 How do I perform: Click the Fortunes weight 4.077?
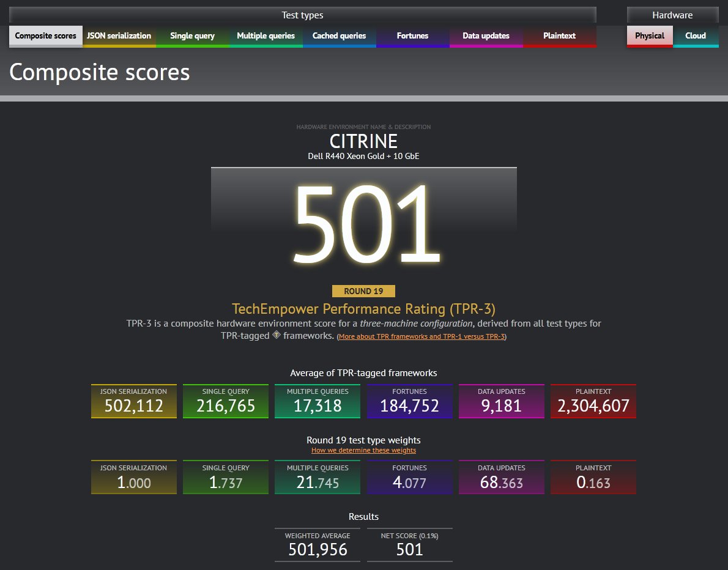click(x=409, y=477)
